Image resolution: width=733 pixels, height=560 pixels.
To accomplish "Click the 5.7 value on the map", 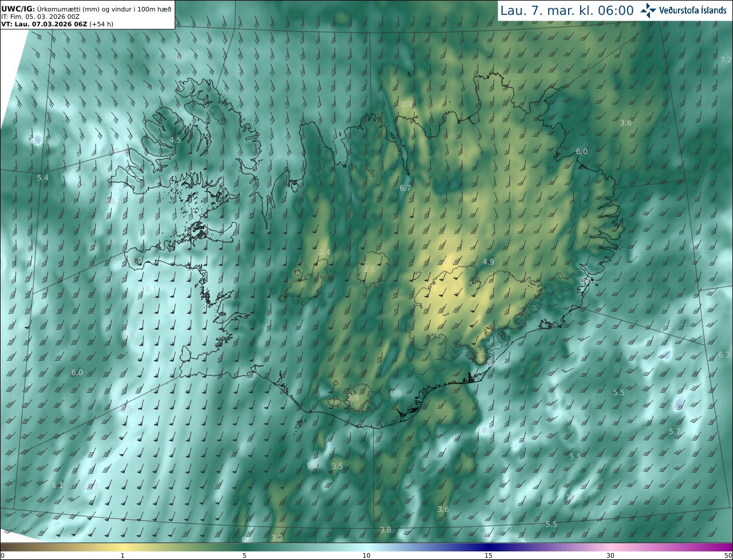I will click(675, 431).
